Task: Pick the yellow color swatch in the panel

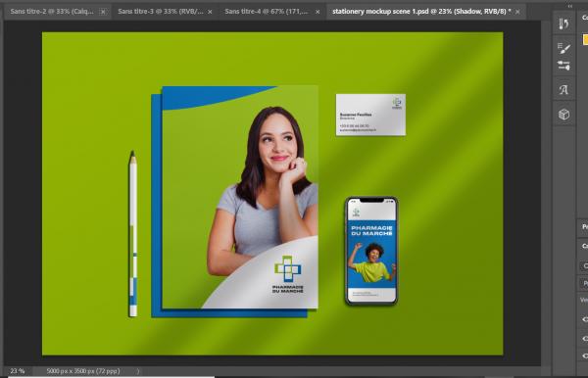Action: (x=585, y=39)
